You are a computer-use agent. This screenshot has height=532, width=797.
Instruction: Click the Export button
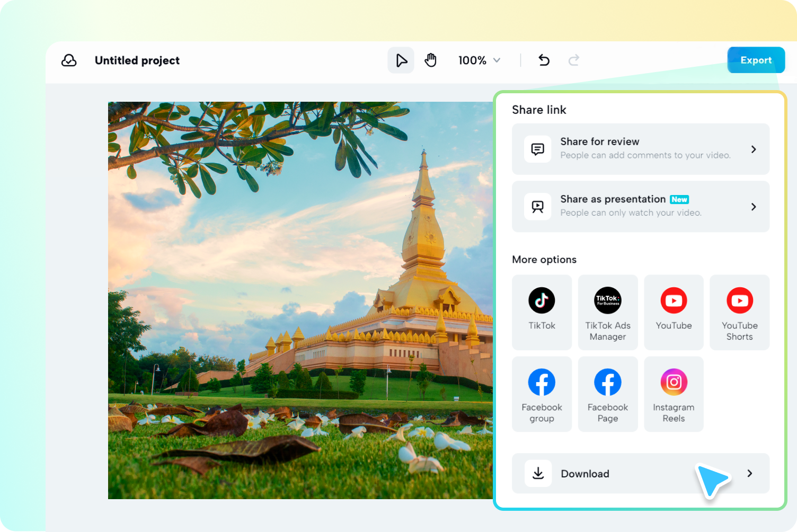756,60
